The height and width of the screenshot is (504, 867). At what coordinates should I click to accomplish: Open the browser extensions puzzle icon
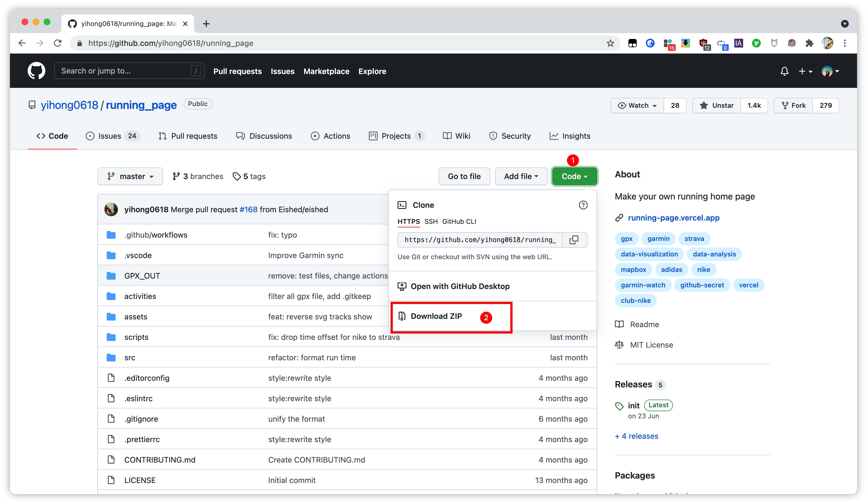pyautogui.click(x=809, y=43)
